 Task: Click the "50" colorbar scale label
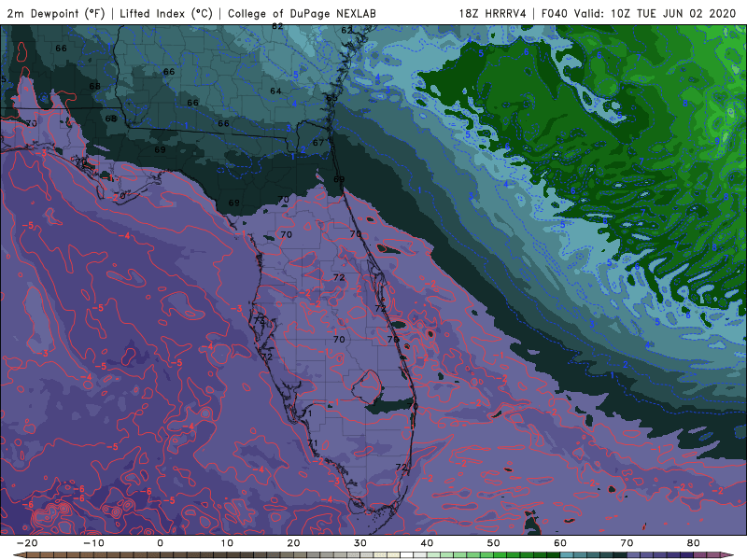(x=494, y=543)
